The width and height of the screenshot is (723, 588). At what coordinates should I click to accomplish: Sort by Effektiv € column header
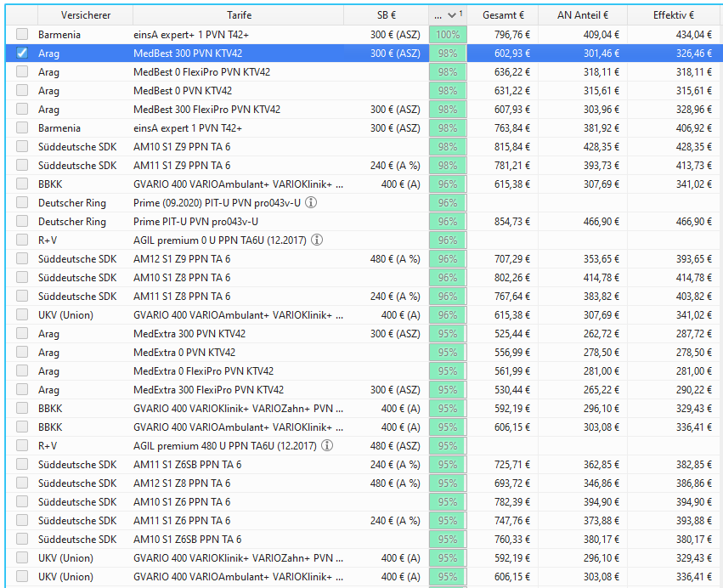pyautogui.click(x=674, y=15)
